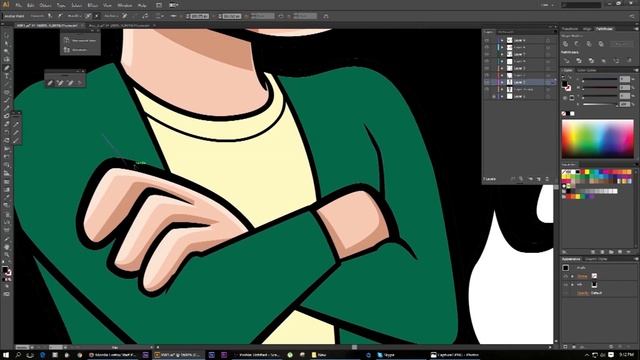Click Make/Release Clipping Mask icon in Layers

[521, 179]
